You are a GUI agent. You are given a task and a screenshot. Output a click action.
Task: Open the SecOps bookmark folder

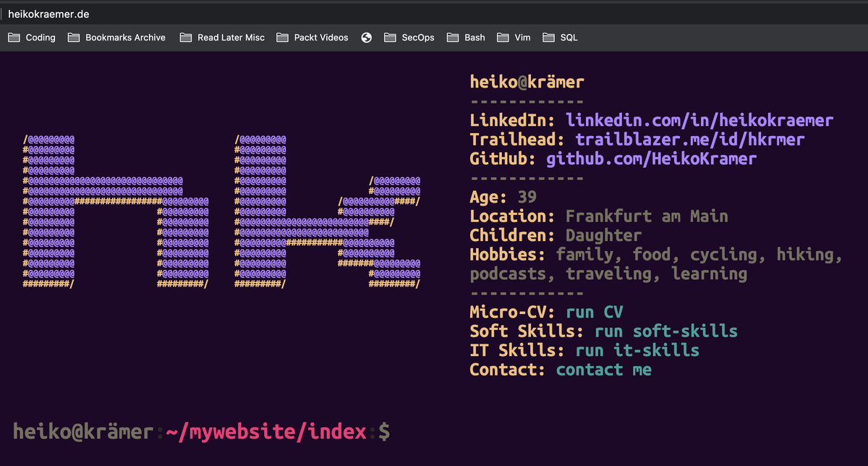409,38
